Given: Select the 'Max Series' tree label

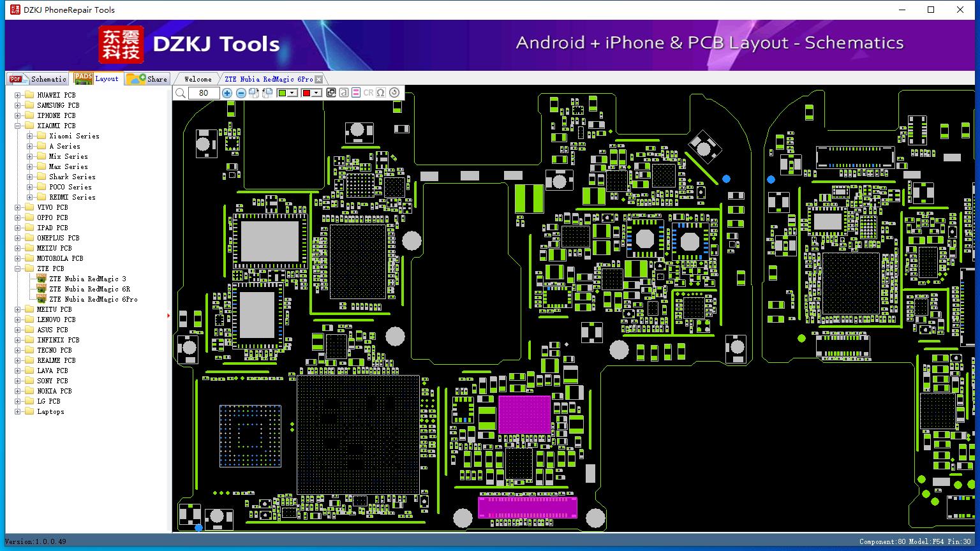Looking at the screenshot, I should point(68,166).
